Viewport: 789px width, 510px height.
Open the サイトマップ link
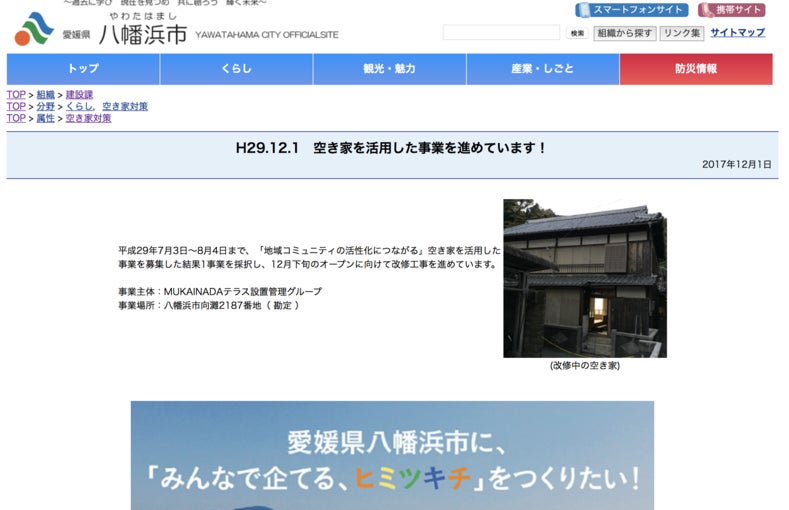(737, 33)
